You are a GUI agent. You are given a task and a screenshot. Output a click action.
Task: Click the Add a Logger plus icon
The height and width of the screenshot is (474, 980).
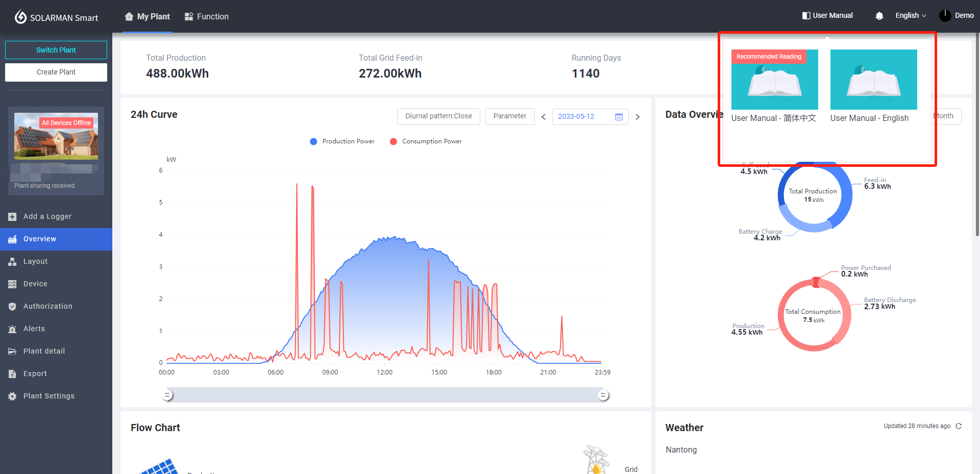click(12, 217)
